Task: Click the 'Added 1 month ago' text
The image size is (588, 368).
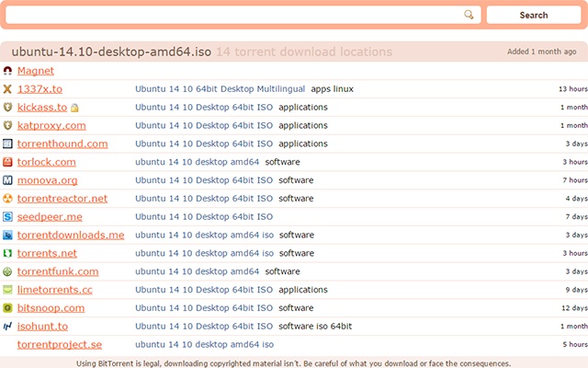Action: point(541,52)
